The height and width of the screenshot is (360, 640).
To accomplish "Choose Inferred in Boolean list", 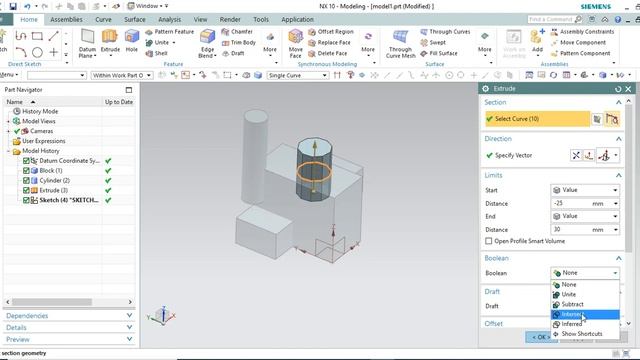I will click(x=585, y=324).
